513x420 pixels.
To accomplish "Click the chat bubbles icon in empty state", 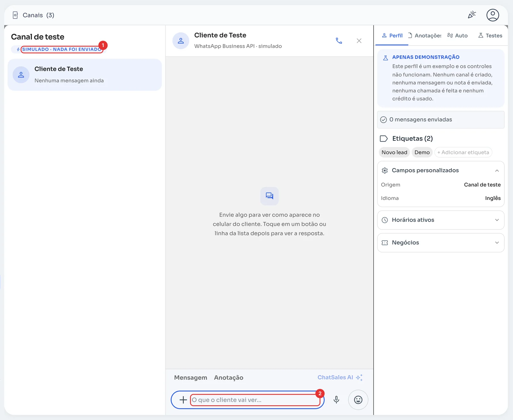I will tap(269, 196).
